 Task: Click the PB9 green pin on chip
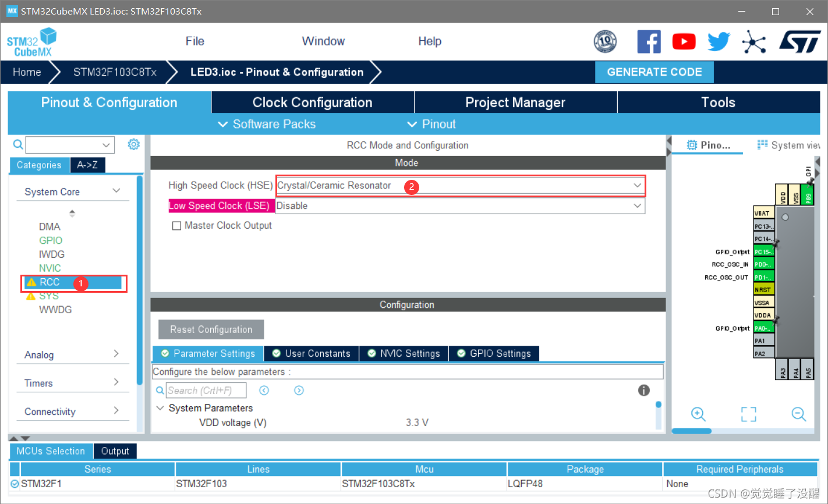click(x=808, y=195)
